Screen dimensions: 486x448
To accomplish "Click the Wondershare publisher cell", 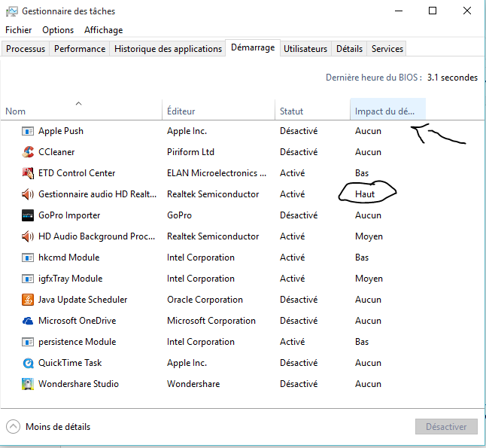I will pos(193,384).
